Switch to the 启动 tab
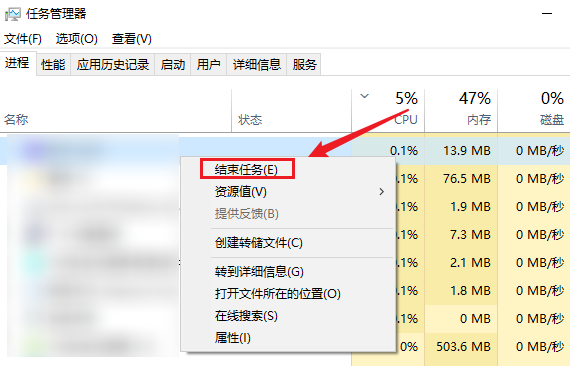 pos(173,65)
